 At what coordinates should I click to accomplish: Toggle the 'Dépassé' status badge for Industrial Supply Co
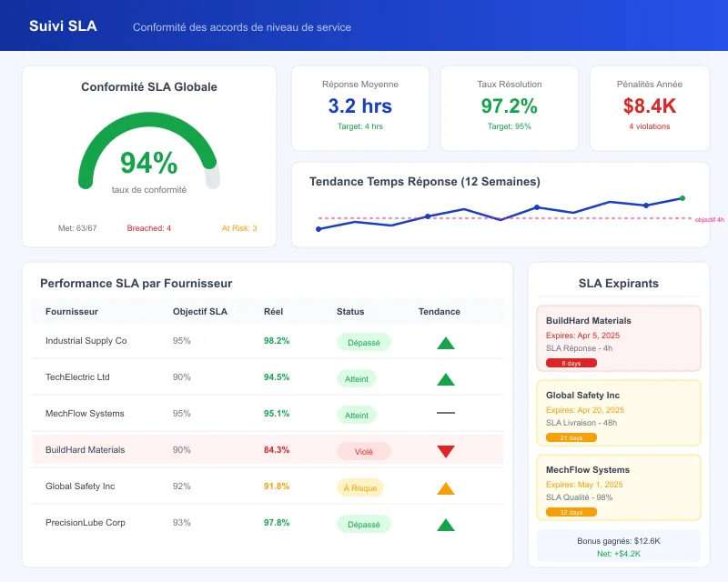363,342
